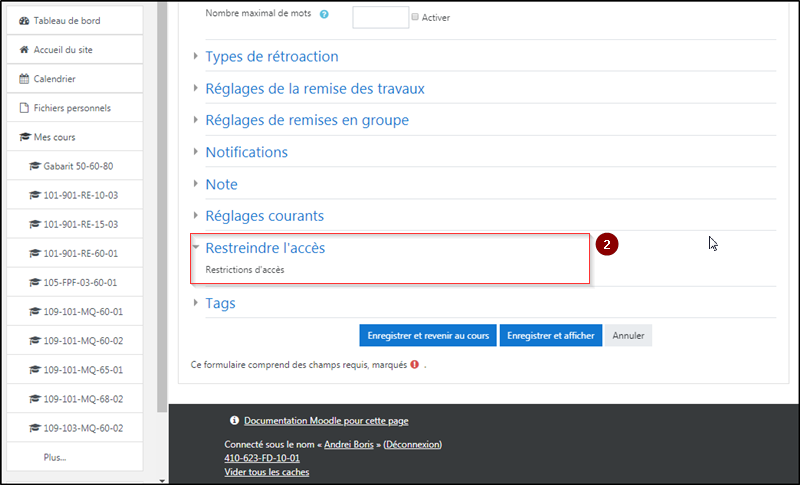Image resolution: width=800 pixels, height=485 pixels.
Task: Expand the Types de rétroaction section
Action: click(x=271, y=56)
